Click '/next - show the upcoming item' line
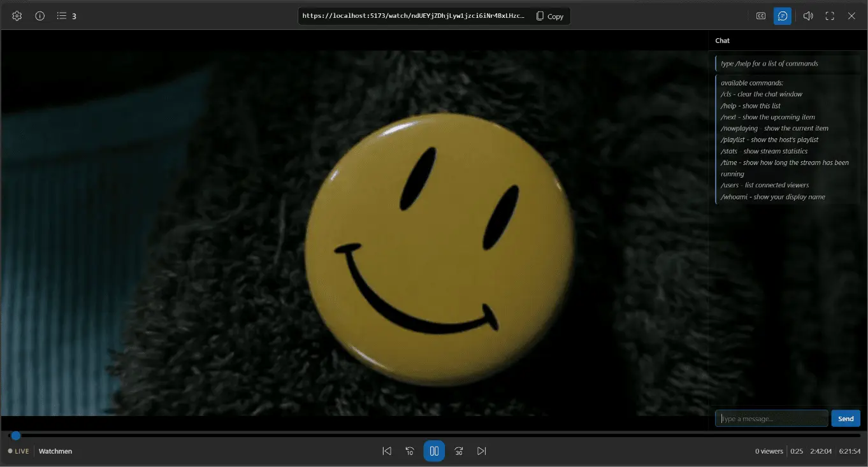The image size is (868, 467). 768,117
